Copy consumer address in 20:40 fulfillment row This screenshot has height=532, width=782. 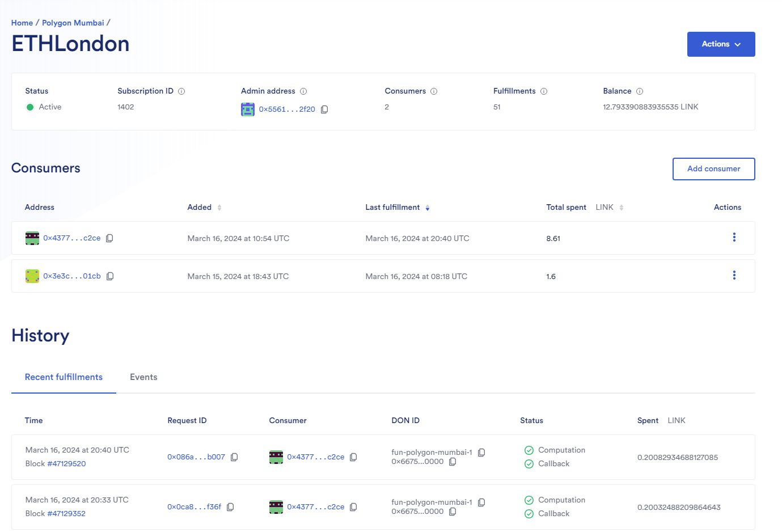click(353, 457)
